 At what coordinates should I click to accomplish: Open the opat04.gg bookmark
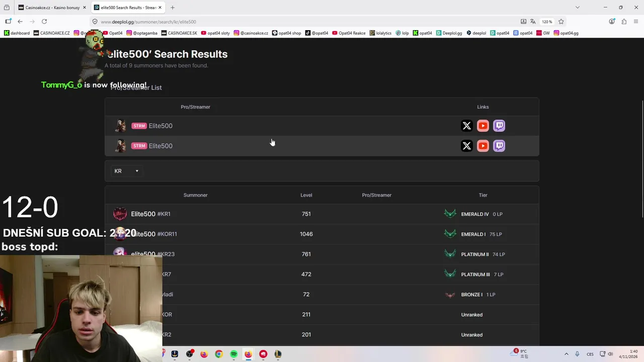click(x=566, y=33)
